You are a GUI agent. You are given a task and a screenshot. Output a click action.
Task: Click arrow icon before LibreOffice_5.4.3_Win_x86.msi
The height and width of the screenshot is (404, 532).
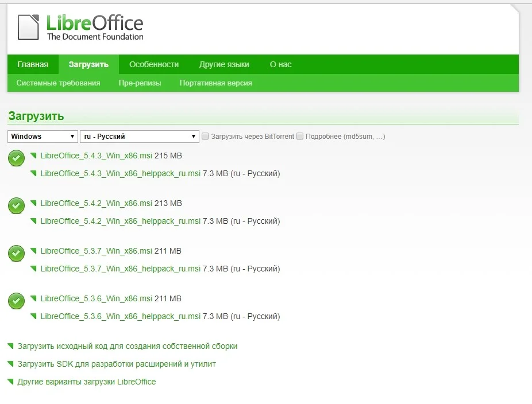pos(33,155)
